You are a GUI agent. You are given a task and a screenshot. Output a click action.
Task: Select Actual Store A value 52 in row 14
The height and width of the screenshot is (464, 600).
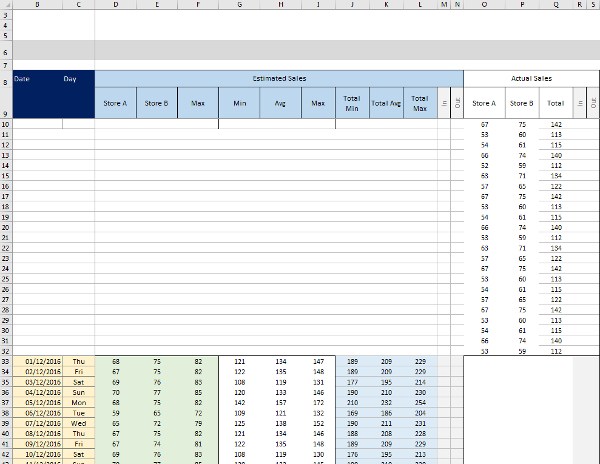tap(484, 166)
